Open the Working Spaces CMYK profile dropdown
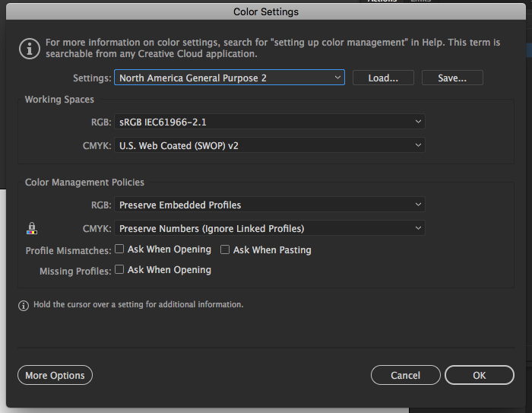 click(268, 145)
